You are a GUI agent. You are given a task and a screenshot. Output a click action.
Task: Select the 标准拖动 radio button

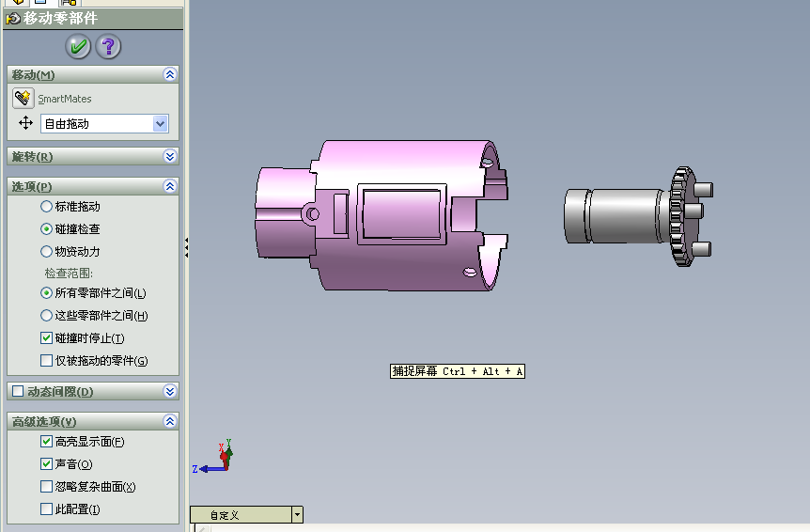[46, 207]
